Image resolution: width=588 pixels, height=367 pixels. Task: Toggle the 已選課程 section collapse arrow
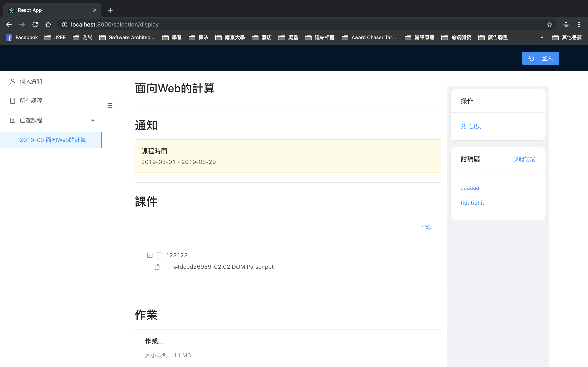point(92,120)
